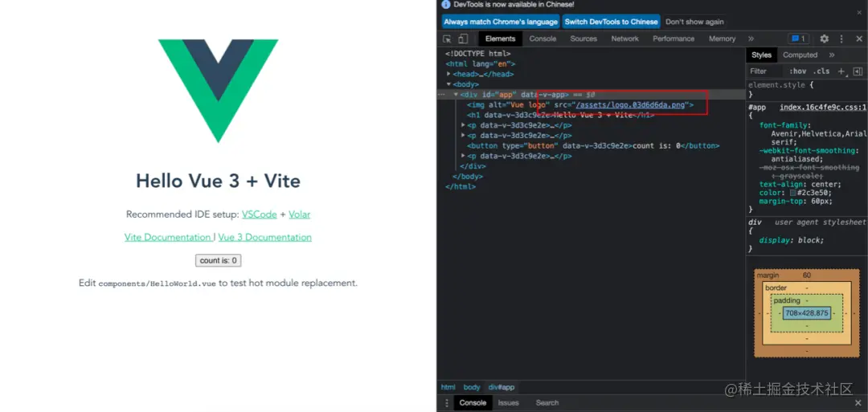Click the #2c3e50 color swatch

pos(793,193)
